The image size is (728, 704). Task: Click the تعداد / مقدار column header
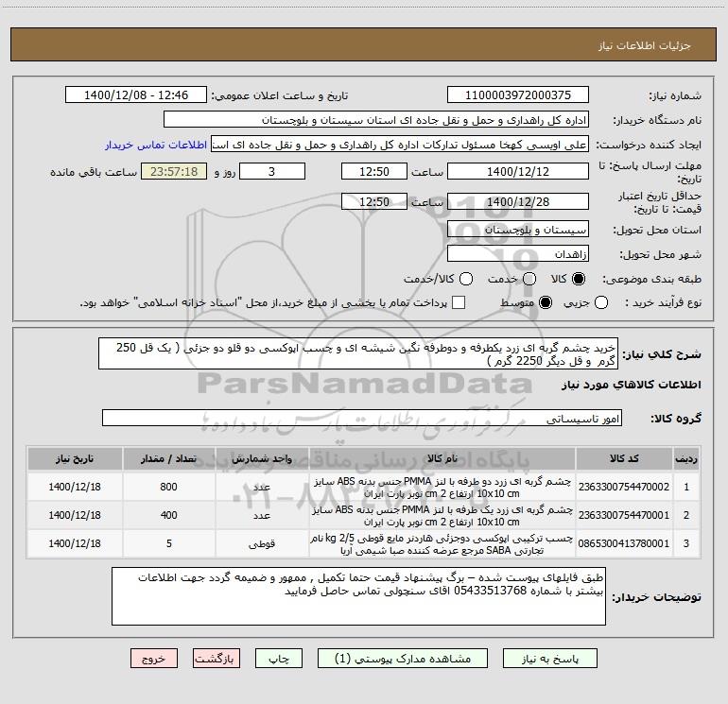click(168, 459)
